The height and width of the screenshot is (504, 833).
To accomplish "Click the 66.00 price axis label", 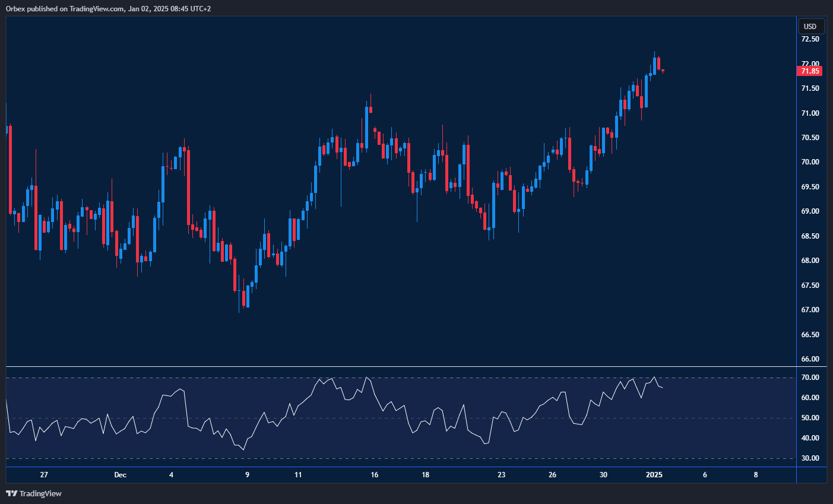I will point(810,359).
